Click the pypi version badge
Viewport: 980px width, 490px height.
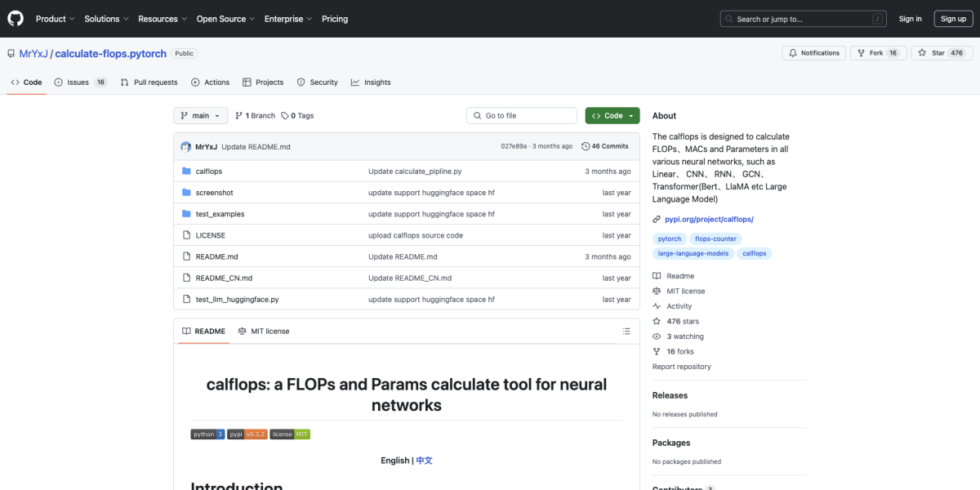click(247, 434)
